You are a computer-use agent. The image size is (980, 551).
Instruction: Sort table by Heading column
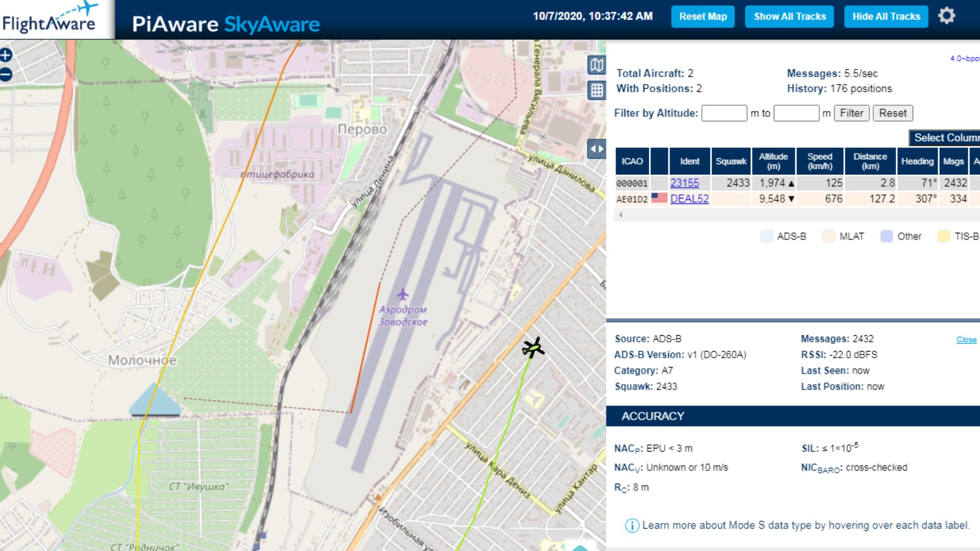pos(917,161)
